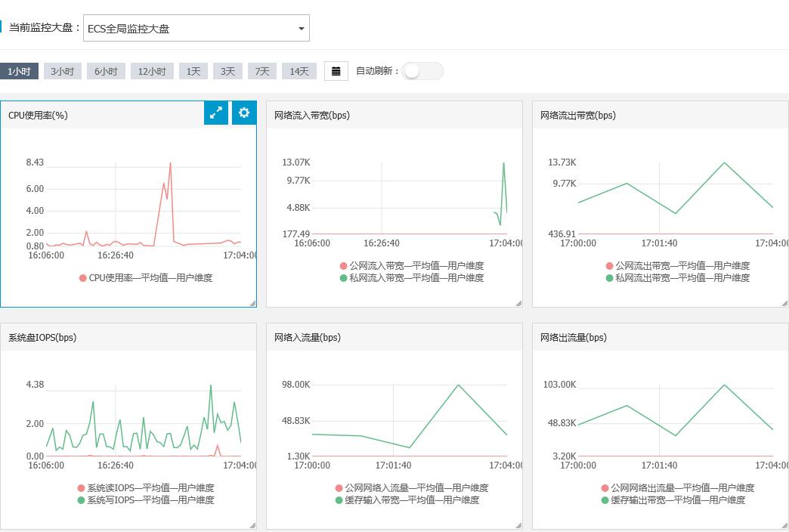Open settings gear on CPU使用率 chart
The image size is (789, 532).
[244, 113]
